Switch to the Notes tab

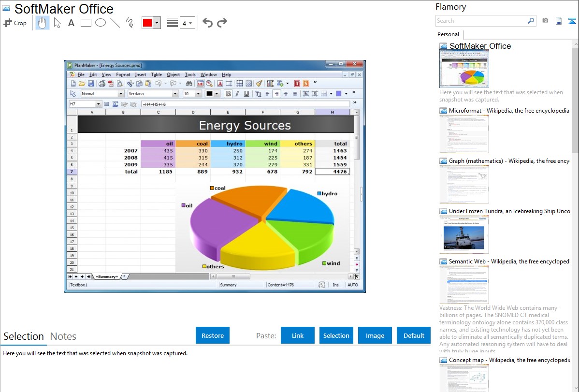point(63,336)
